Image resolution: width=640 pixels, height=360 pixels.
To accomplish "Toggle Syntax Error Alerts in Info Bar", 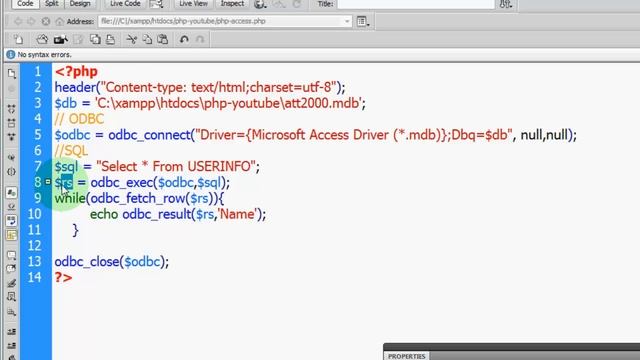I will (11, 235).
